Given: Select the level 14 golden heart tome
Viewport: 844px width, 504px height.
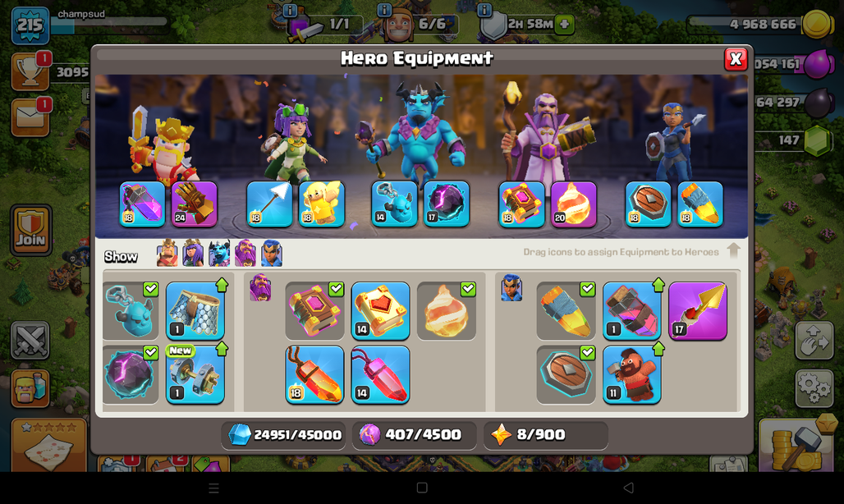Looking at the screenshot, I should click(381, 311).
